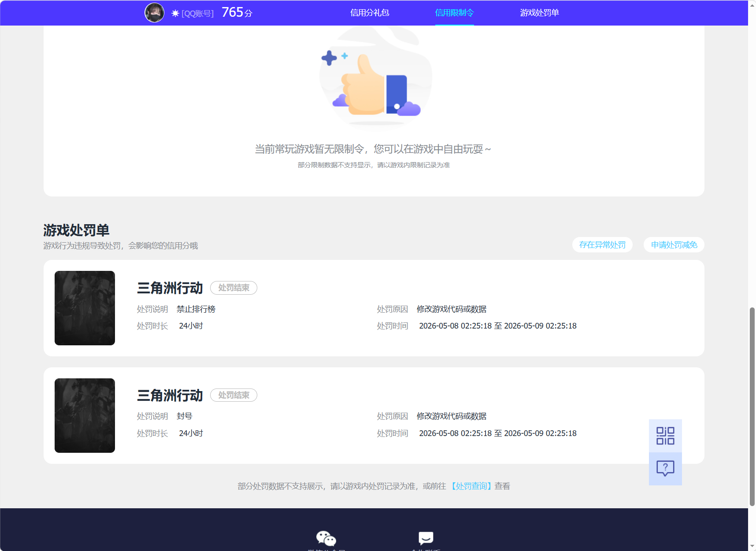Click the 765分 credit score
Screen dimensions: 756x551
(237, 12)
